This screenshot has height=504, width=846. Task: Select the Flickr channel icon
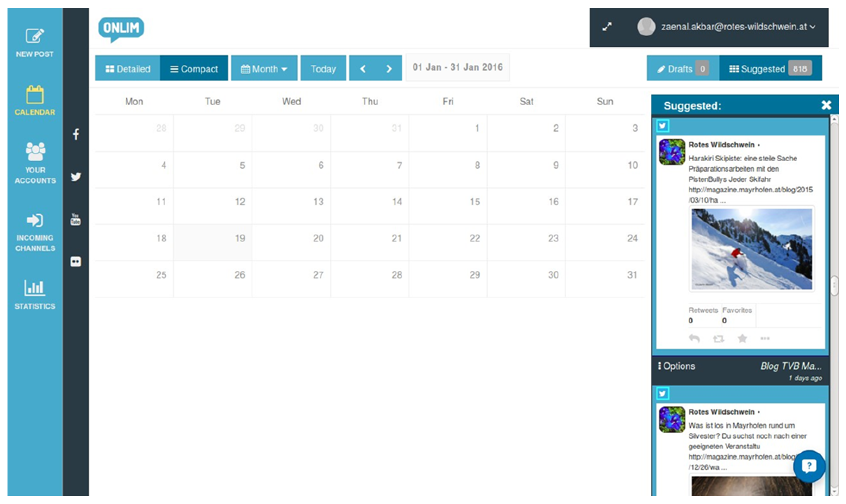point(76,262)
